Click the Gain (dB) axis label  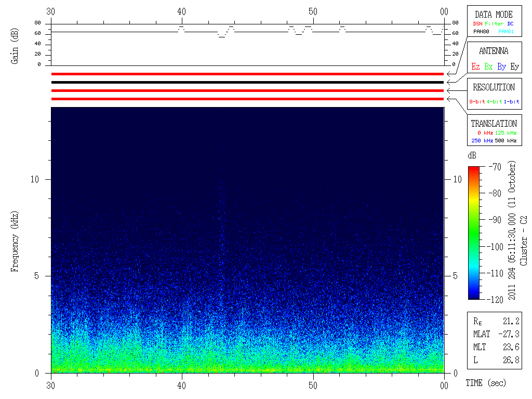tap(15, 46)
